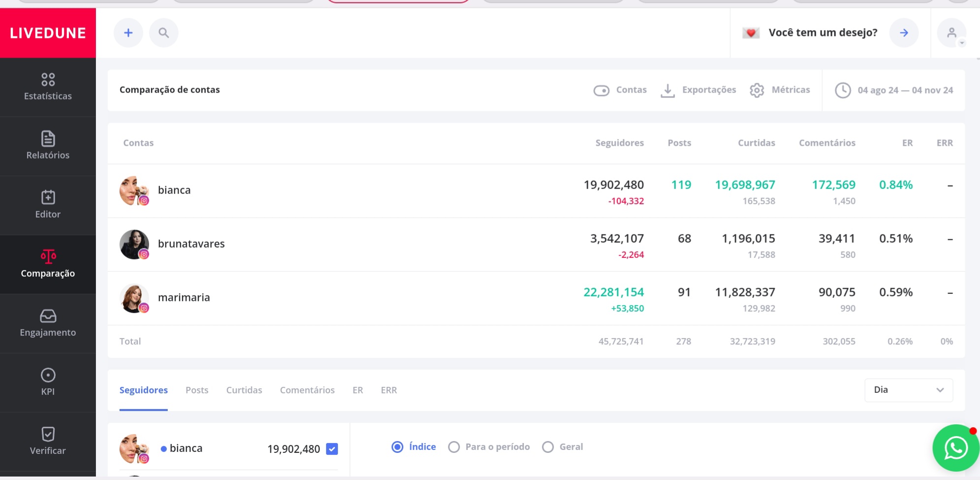This screenshot has height=480, width=980.
Task: Expand the Dia period dropdown
Action: [x=908, y=390]
